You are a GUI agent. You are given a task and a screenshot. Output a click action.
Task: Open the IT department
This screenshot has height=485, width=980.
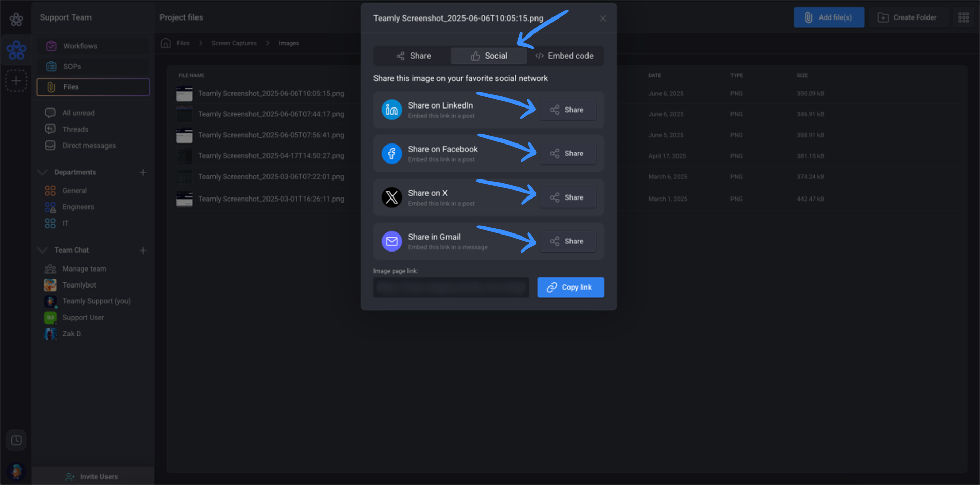(65, 223)
